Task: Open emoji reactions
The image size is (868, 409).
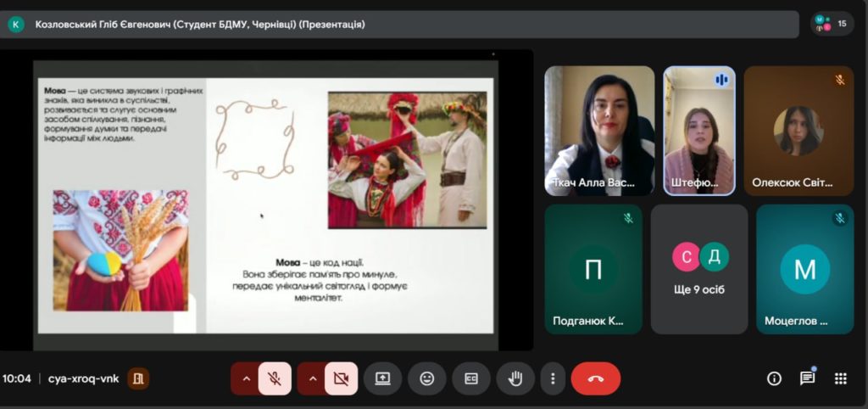Action: pos(426,378)
